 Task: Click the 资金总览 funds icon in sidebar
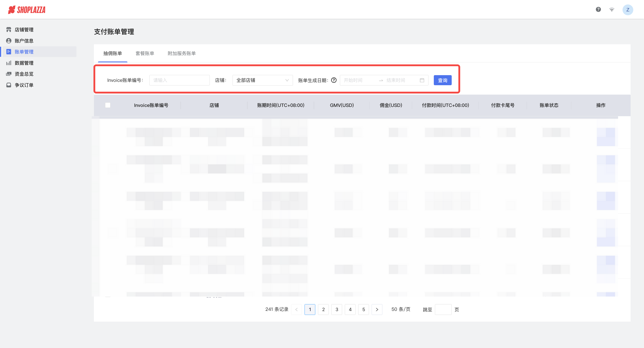click(x=9, y=74)
